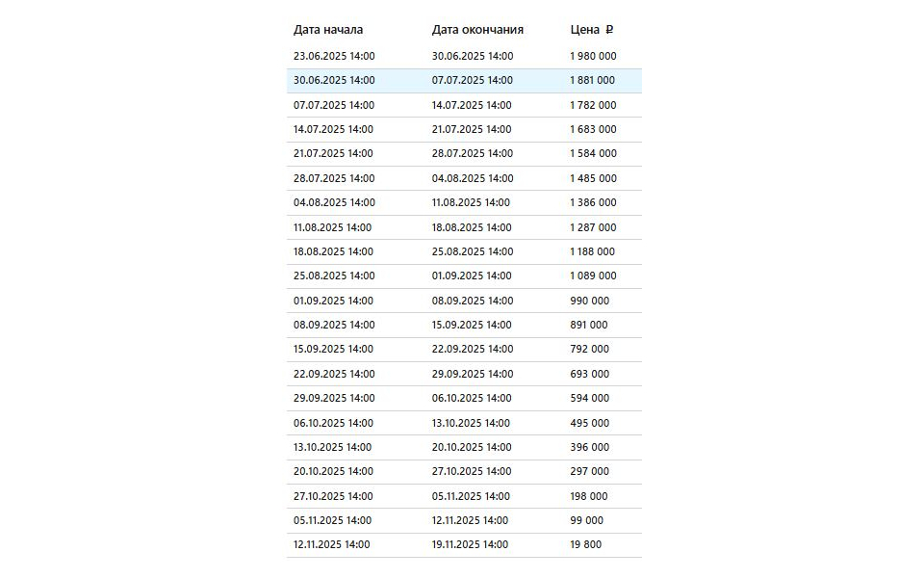
Task: Select the highlighted row priced 1 881 000
Action: pos(464,81)
